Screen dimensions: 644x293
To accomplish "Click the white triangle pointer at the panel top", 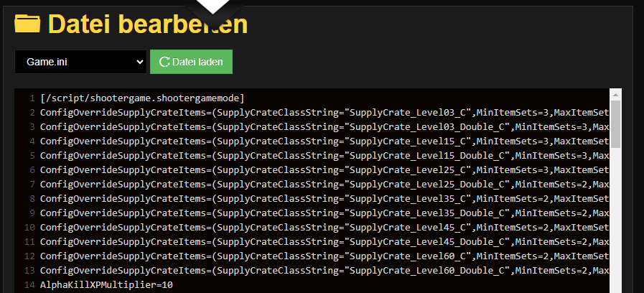I will coord(214,6).
